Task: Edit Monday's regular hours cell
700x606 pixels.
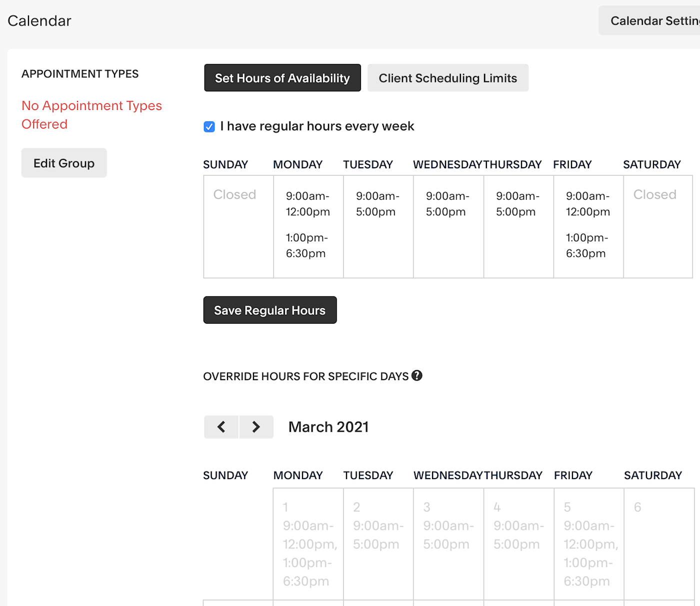Action: coord(308,227)
